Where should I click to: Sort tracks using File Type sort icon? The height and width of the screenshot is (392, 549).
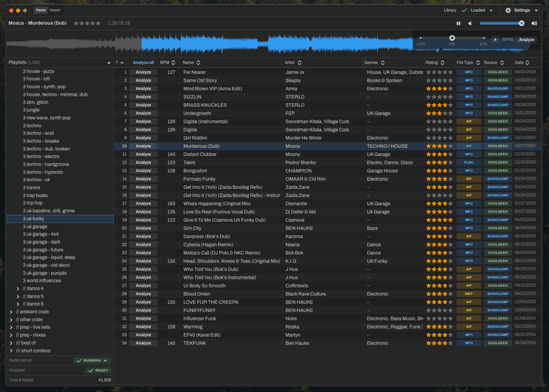(478, 62)
